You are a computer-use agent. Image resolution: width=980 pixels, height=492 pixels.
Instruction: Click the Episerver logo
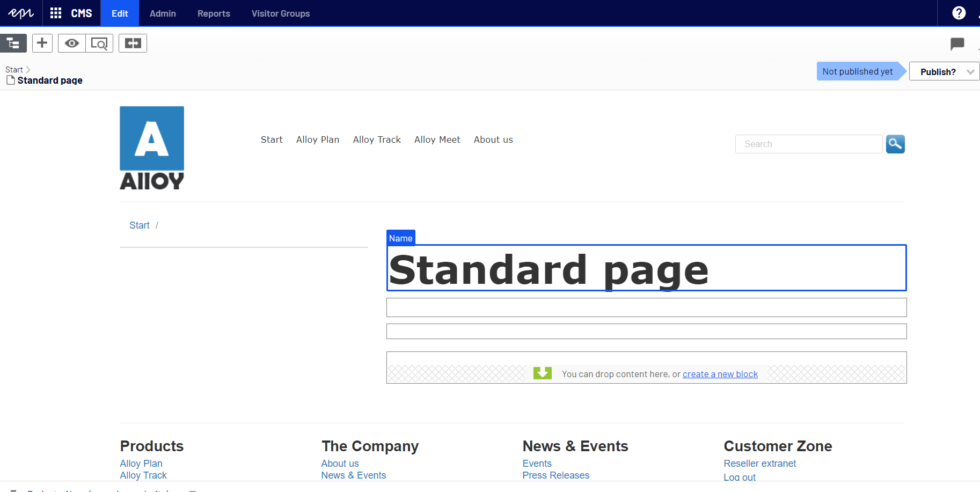(x=20, y=13)
